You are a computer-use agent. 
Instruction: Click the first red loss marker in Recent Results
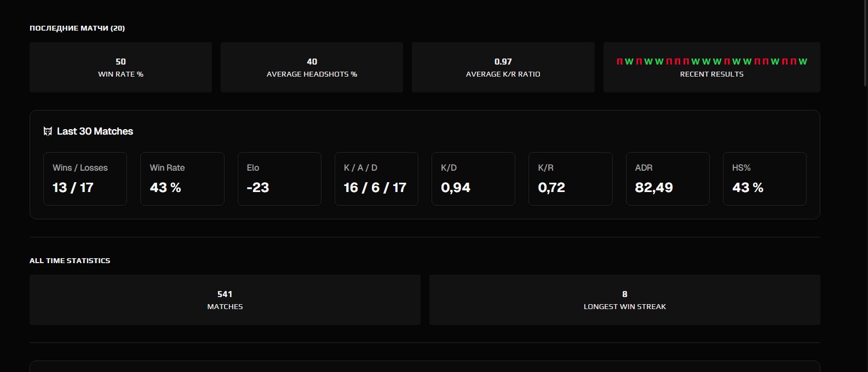[x=619, y=62]
